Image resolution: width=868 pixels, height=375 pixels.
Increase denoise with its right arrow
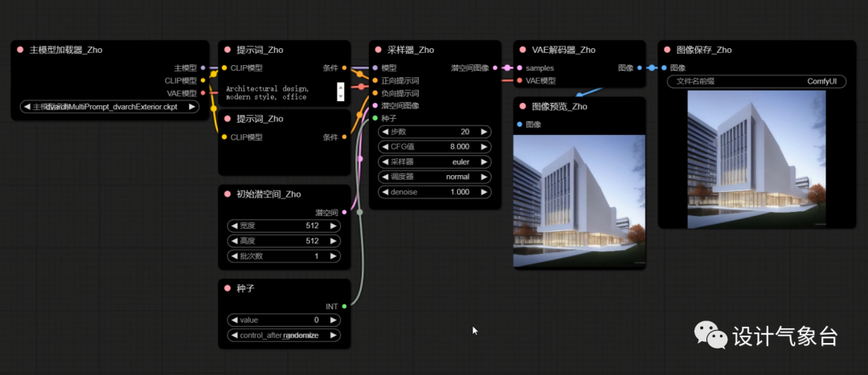[483, 192]
